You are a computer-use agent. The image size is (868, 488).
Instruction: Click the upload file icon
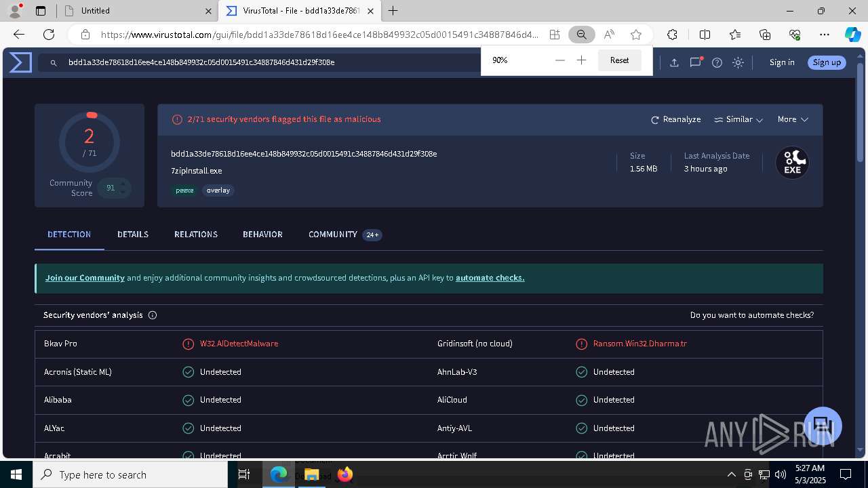tap(674, 62)
